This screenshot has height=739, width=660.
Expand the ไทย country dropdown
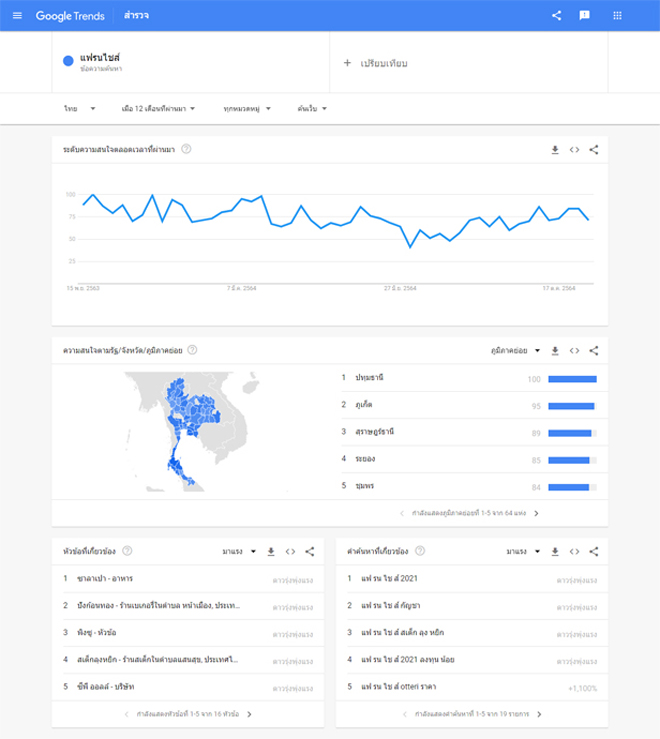pos(80,108)
